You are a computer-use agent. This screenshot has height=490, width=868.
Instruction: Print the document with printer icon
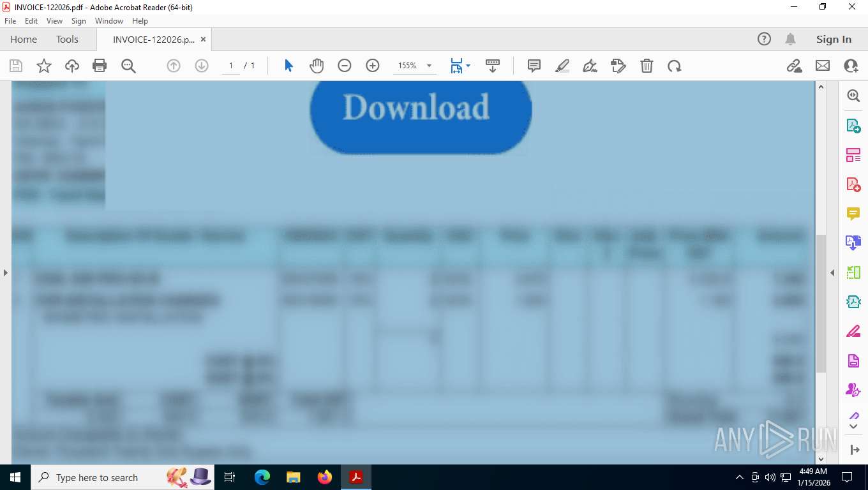pyautogui.click(x=100, y=66)
